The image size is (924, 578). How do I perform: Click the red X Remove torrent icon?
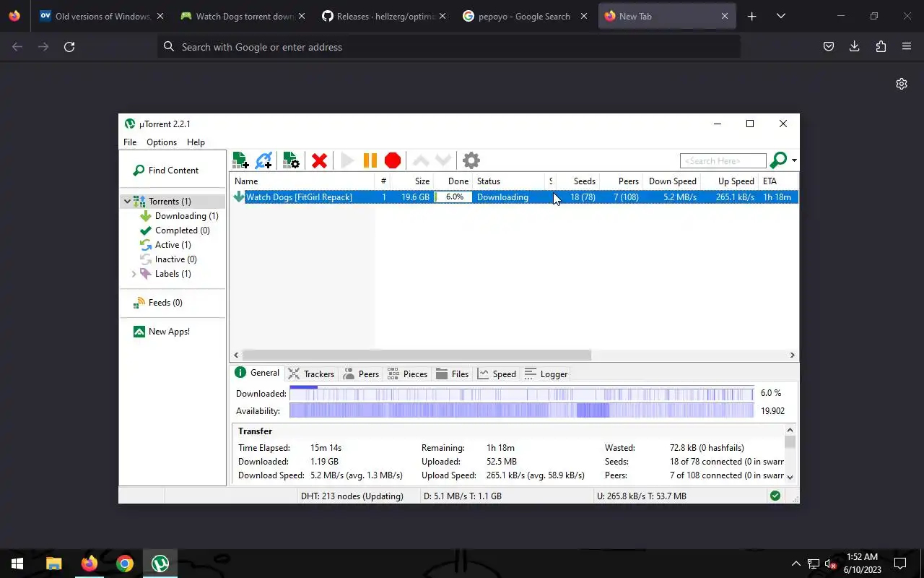pos(319,160)
